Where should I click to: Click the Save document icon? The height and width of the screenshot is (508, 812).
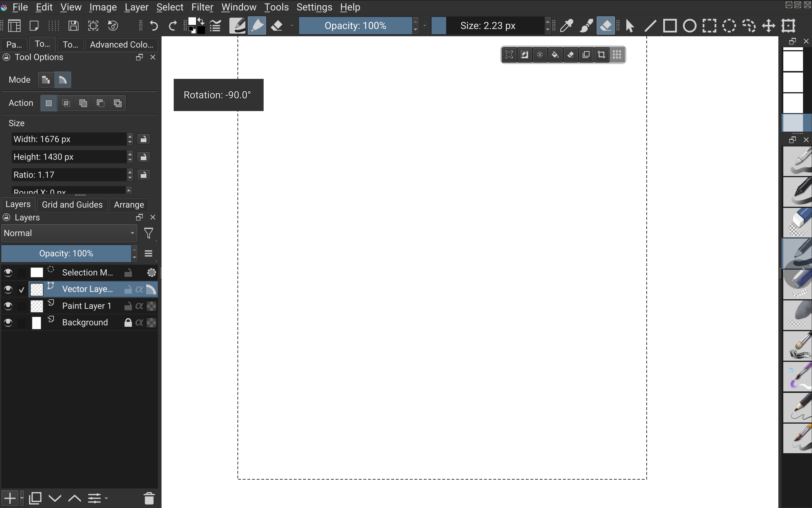click(x=73, y=26)
